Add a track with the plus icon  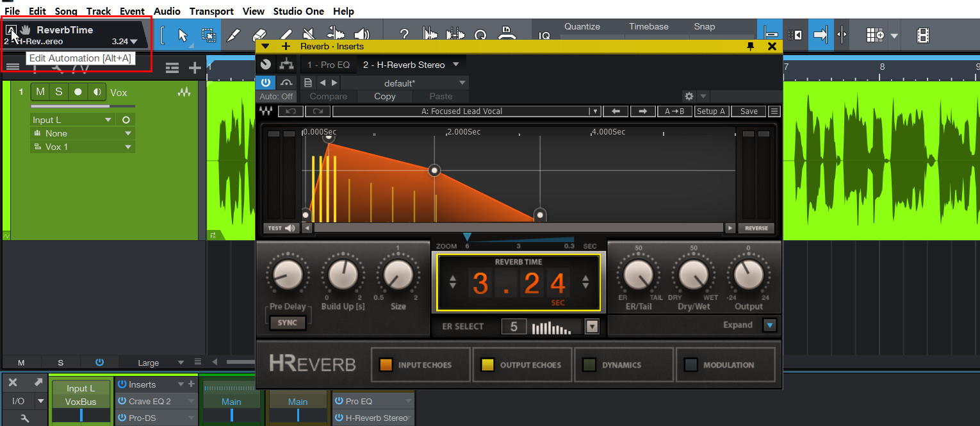click(195, 67)
